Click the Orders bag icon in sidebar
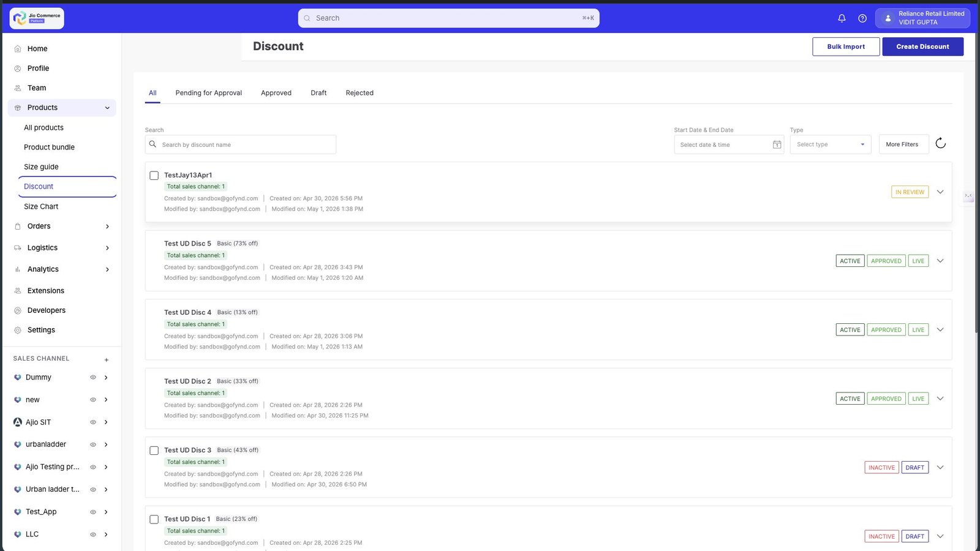 18,227
